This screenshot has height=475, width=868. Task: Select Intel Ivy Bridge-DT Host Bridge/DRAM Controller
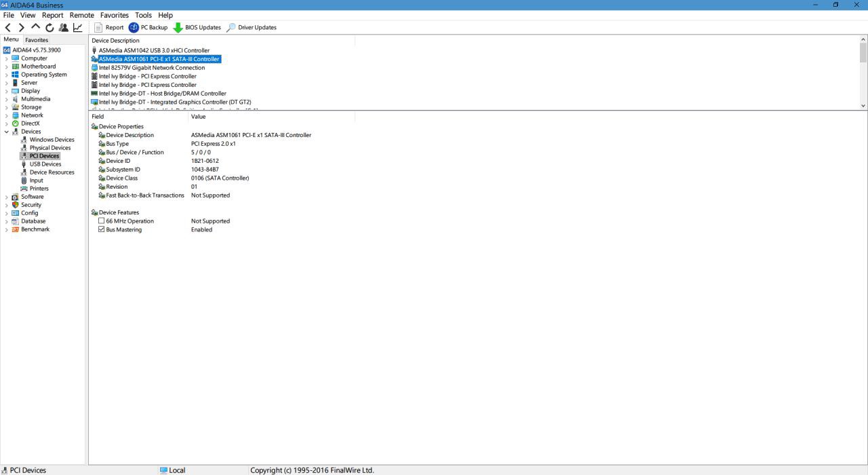[x=163, y=94]
